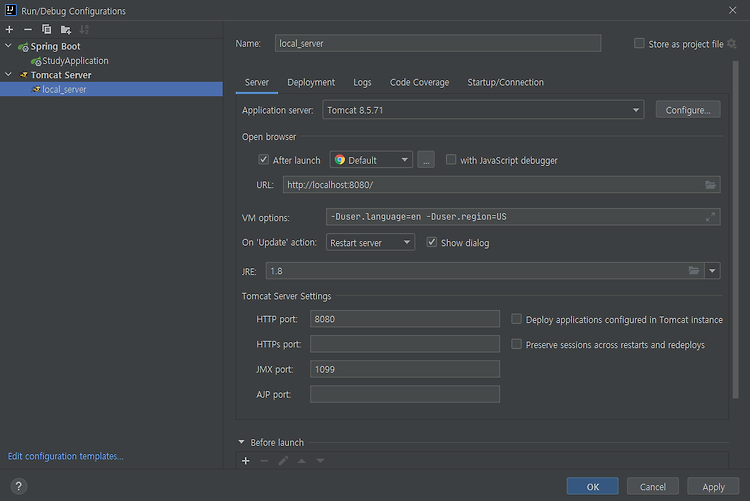Open the Default browser dropdown
Viewport: 750px width, 501px height.
[x=371, y=160]
